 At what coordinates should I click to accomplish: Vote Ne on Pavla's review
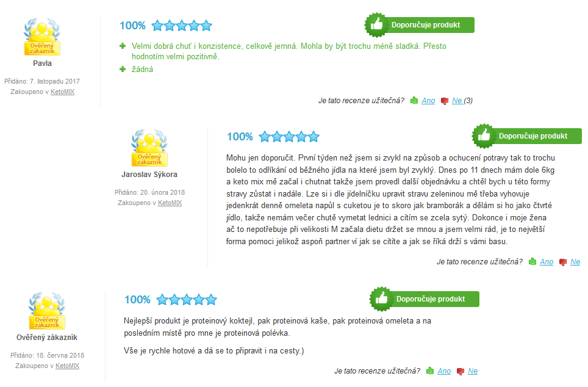coord(457,101)
